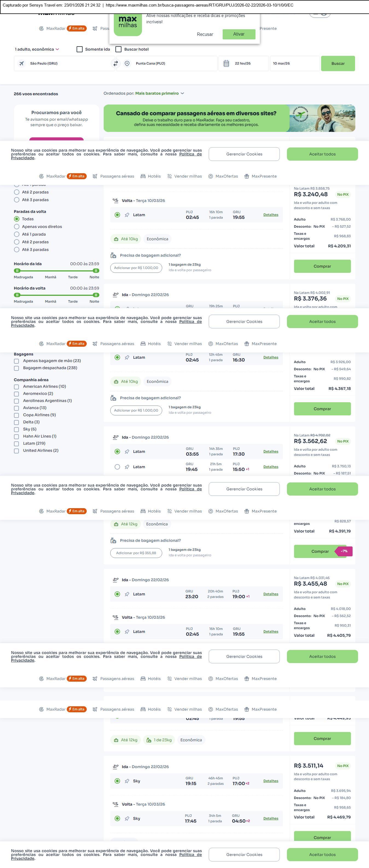369x868 pixels.
Task: Click the pin icon next to Sky flight
Action: (x=127, y=781)
